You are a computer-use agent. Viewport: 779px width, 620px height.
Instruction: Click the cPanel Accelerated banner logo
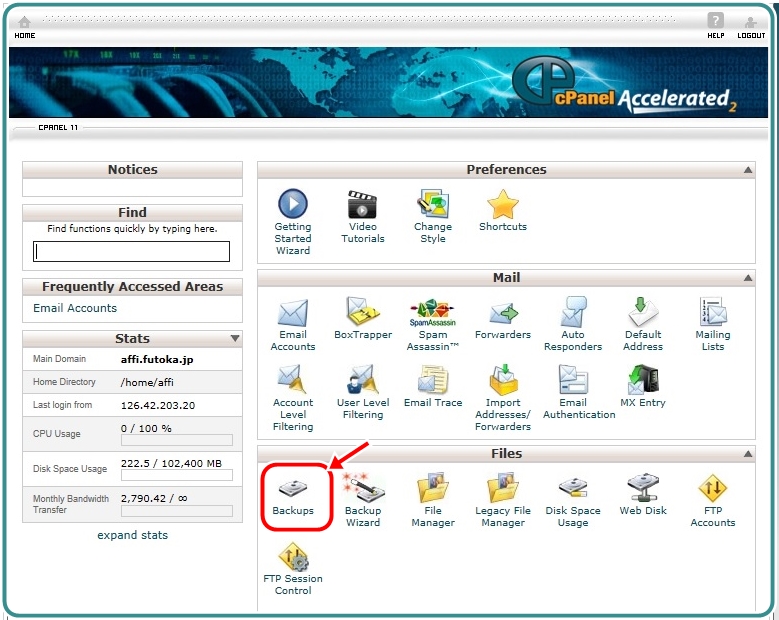(x=623, y=85)
